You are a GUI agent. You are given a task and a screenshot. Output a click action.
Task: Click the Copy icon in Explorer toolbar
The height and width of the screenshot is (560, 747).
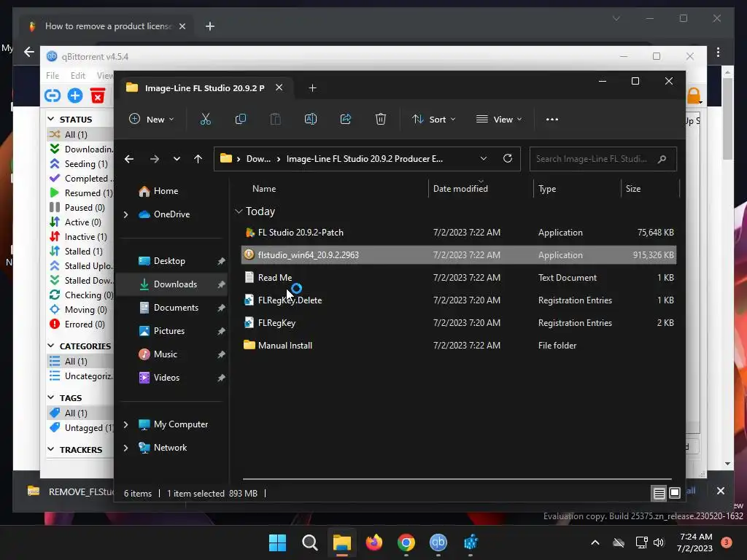pyautogui.click(x=241, y=119)
